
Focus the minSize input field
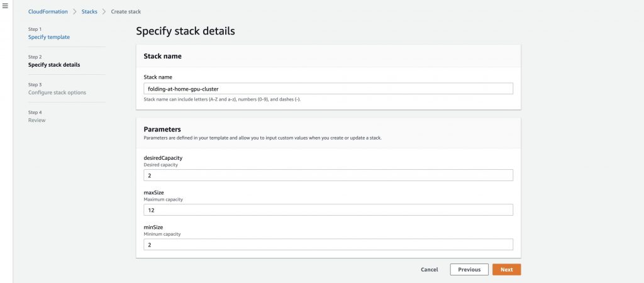(328, 245)
